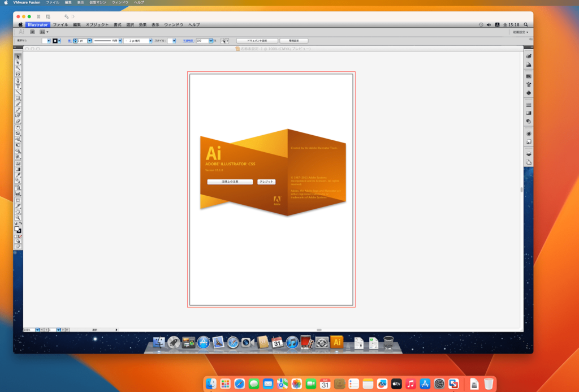Click the stroke weight 1 pt field

83,41
